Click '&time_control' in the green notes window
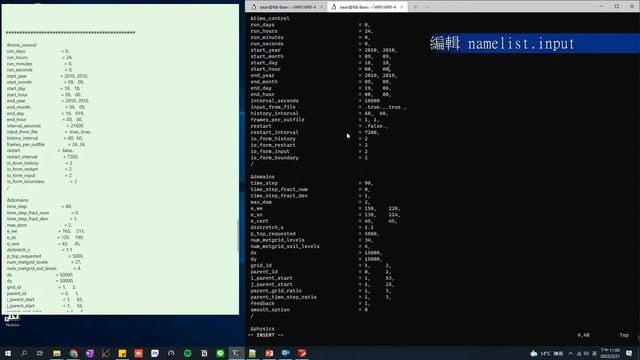This screenshot has height=360, width=640. [x=22, y=45]
